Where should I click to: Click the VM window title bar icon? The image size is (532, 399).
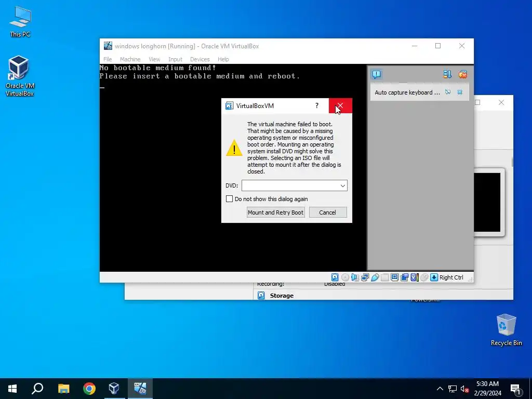pos(108,46)
